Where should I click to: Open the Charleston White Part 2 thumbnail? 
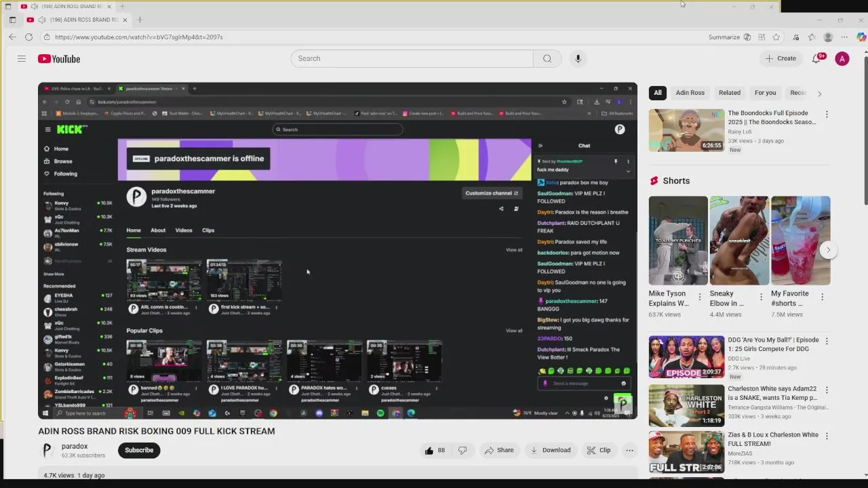[x=686, y=406]
